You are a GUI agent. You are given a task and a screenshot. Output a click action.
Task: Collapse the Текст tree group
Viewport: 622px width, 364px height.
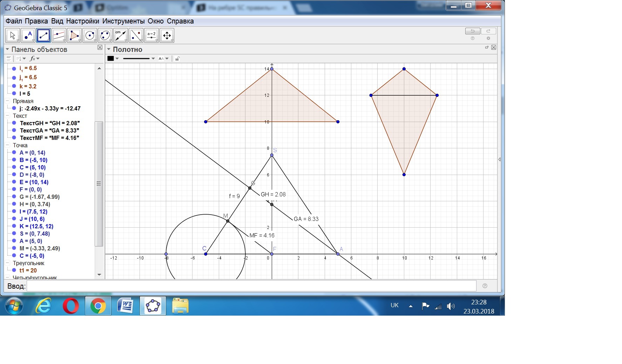click(x=8, y=116)
